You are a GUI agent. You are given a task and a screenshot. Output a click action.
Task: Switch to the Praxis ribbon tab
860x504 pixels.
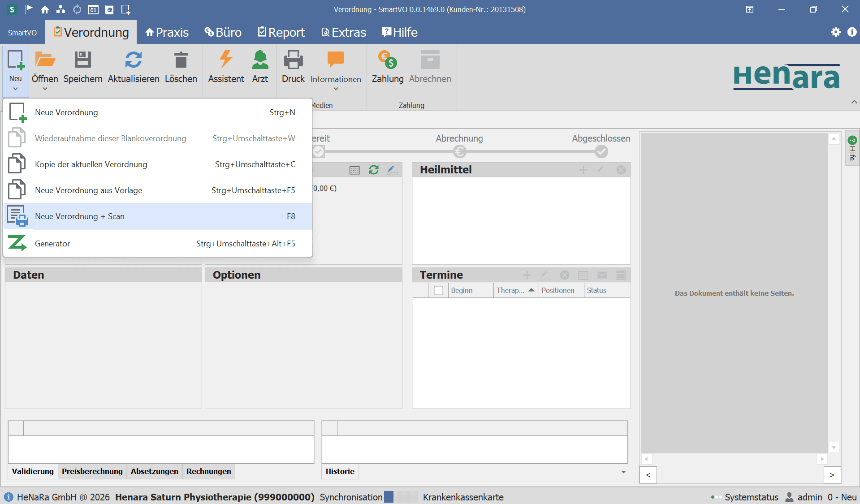[167, 32]
